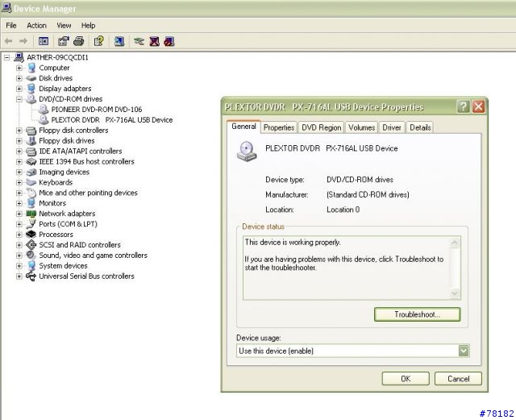Close the PLEXTOR Properties dialog
This screenshot has height=420, width=516.
click(478, 106)
